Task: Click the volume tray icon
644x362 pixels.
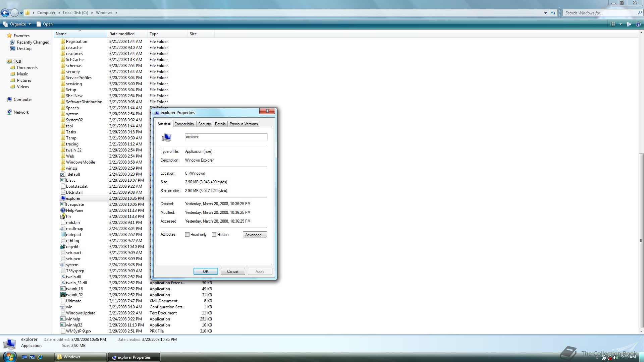Action: [x=615, y=358]
